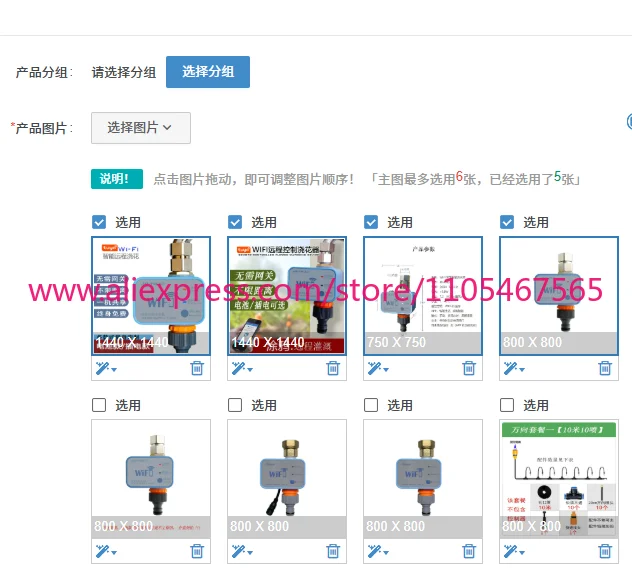
Task: Open magic wand edit menu for second-row third image
Action: tap(378, 551)
